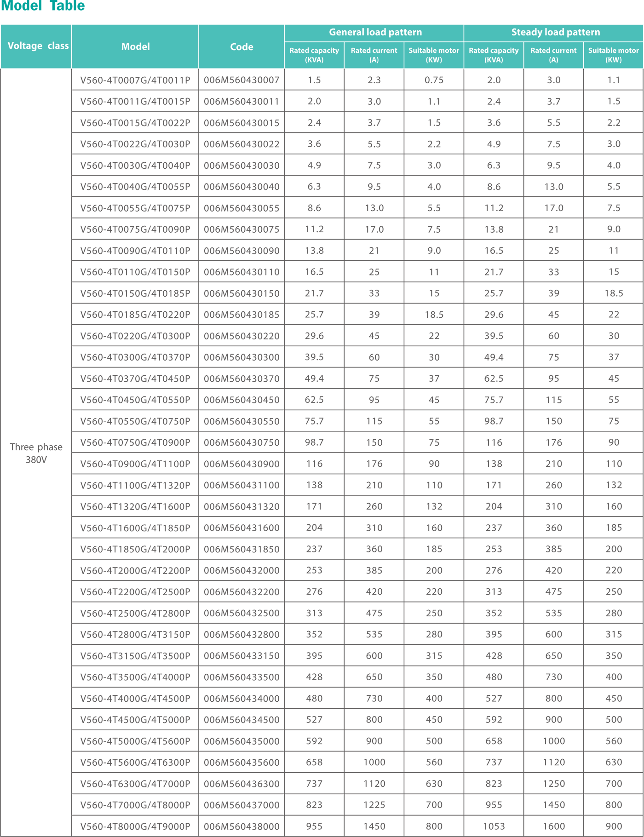This screenshot has height=837, width=644.
Task: Select the General load pattern group header
Action: pyautogui.click(x=374, y=32)
